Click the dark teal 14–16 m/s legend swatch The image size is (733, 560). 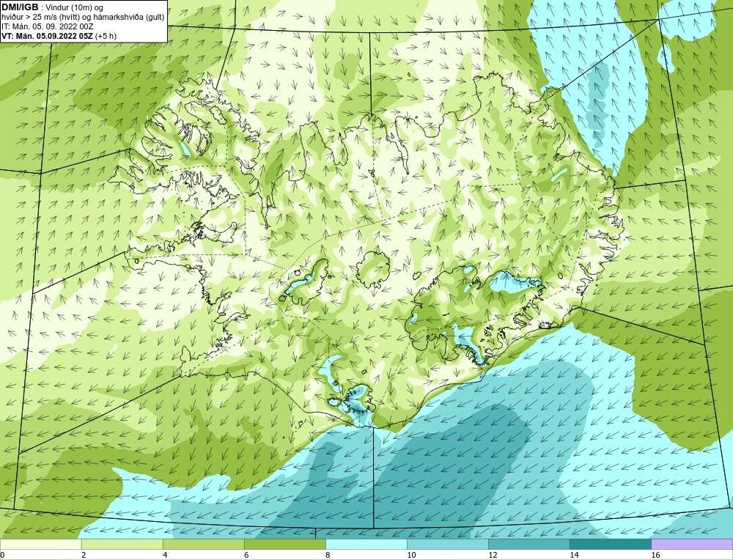click(610, 544)
